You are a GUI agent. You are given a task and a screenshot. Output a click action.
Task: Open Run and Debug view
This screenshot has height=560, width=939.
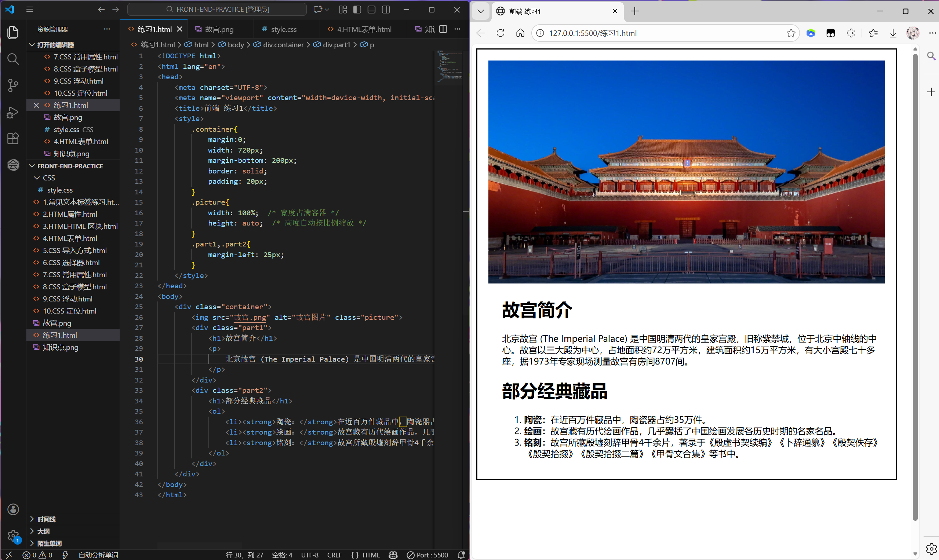tap(13, 112)
